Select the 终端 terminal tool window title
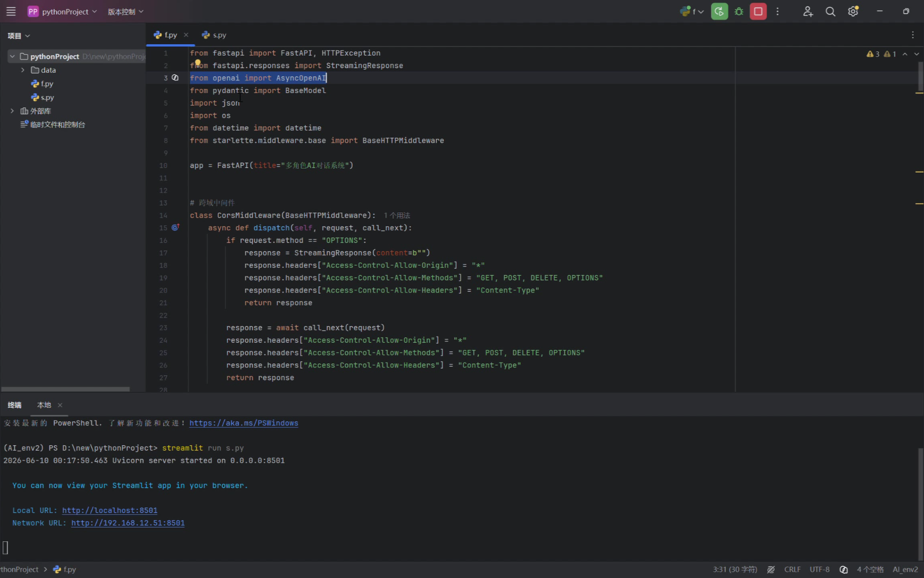 [15, 405]
